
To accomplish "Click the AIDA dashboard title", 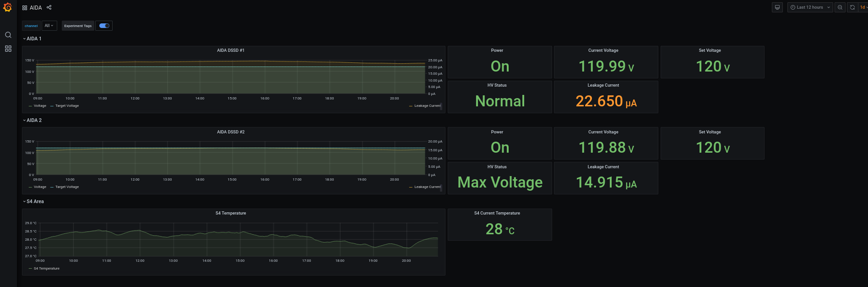I will click(36, 8).
